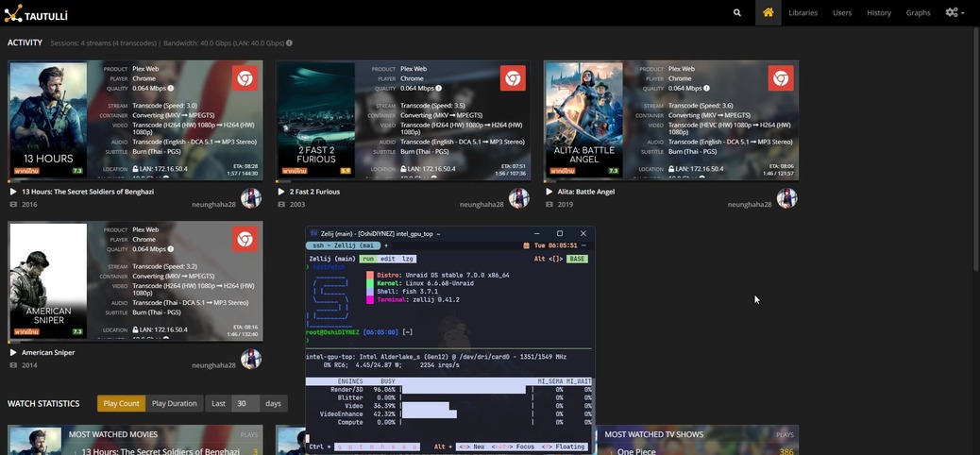Open the Libraries page

point(803,12)
